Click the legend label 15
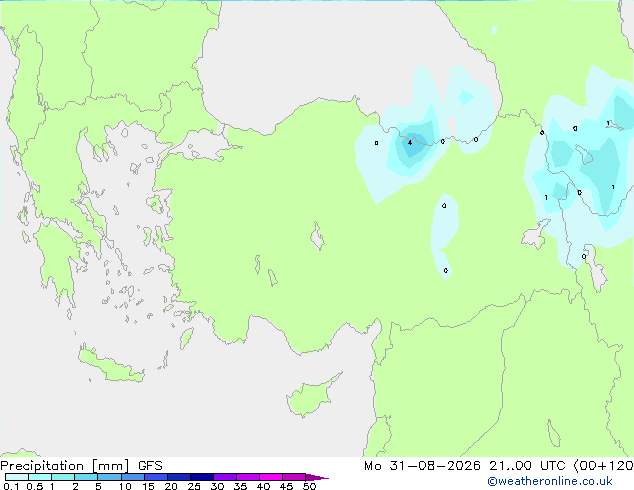Viewport: 634px width, 490px height. [x=148, y=486]
